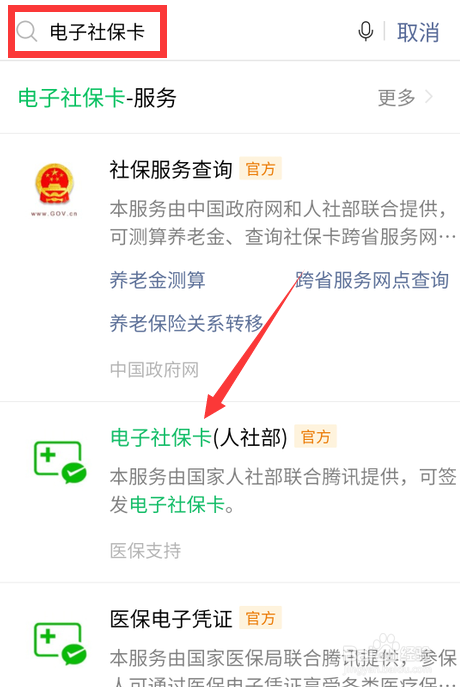Open the 医保电子凭证 result title
This screenshot has height=687, width=460.
[171, 619]
